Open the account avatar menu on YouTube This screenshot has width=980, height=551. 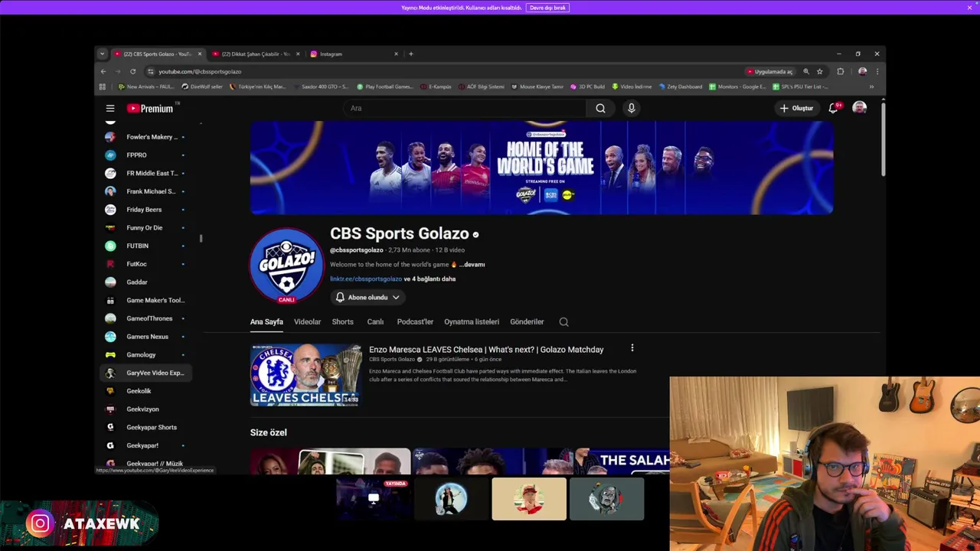tap(859, 108)
